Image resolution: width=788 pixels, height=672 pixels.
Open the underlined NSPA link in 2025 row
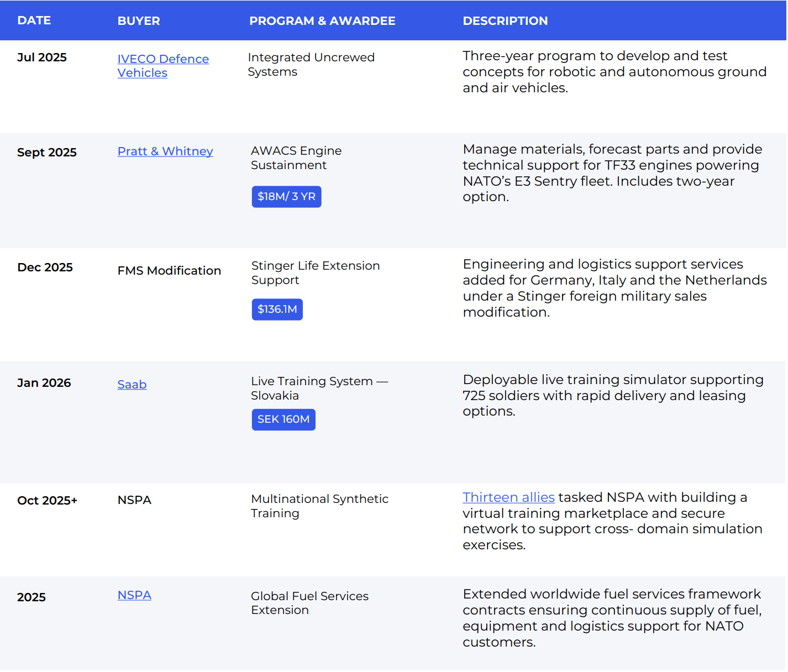click(134, 595)
